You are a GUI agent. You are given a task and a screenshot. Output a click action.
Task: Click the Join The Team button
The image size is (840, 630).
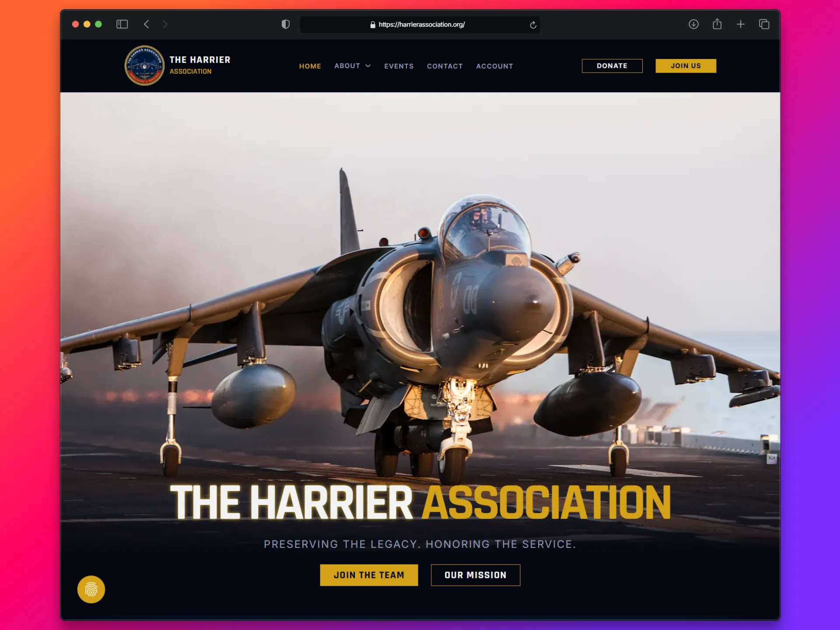369,575
